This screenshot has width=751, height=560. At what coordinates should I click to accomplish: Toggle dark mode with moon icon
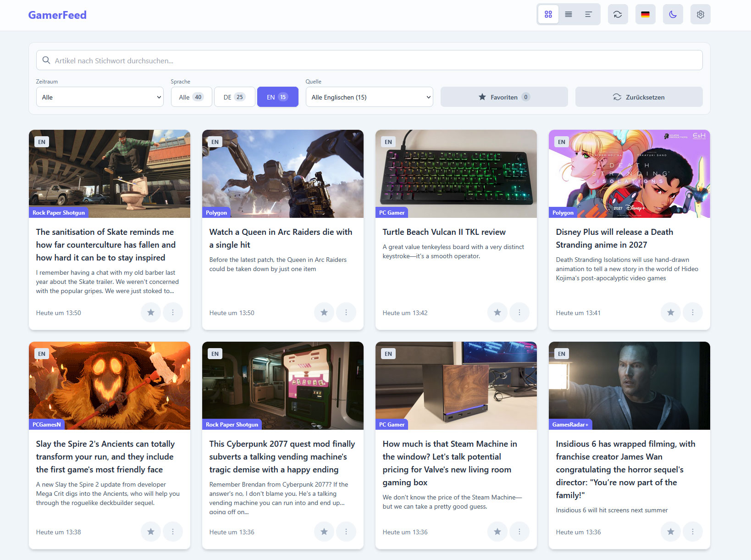tap(673, 14)
